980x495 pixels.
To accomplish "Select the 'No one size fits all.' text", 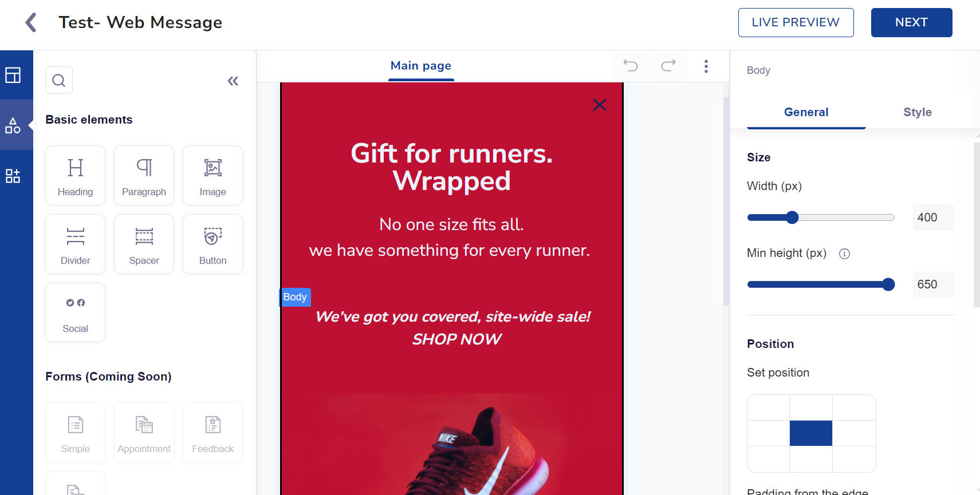I will pos(451,224).
